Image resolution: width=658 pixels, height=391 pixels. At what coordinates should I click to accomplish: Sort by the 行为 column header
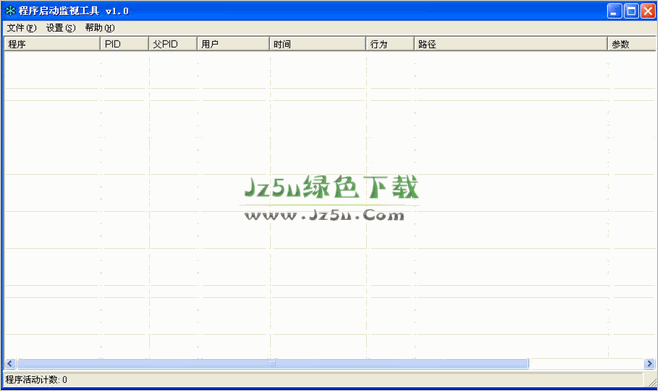click(x=390, y=44)
